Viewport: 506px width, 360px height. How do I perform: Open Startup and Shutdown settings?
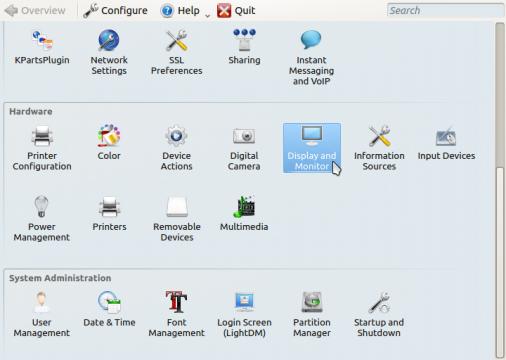(379, 315)
